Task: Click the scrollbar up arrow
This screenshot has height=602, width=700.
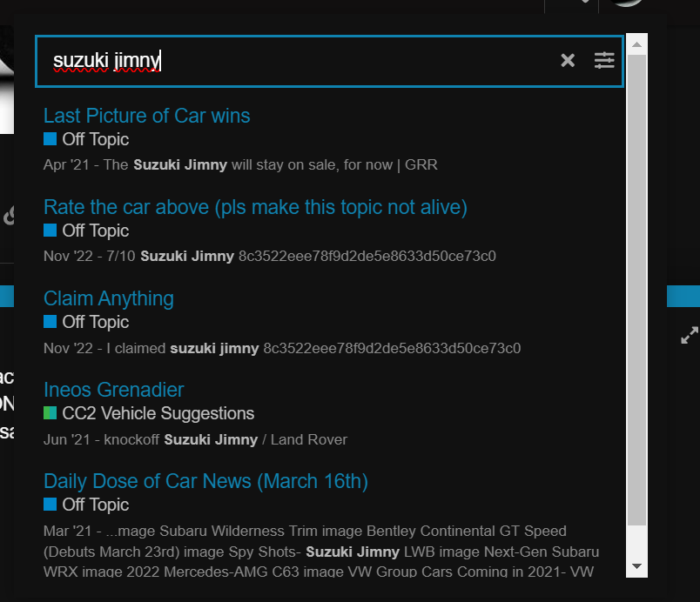Action: [x=636, y=44]
